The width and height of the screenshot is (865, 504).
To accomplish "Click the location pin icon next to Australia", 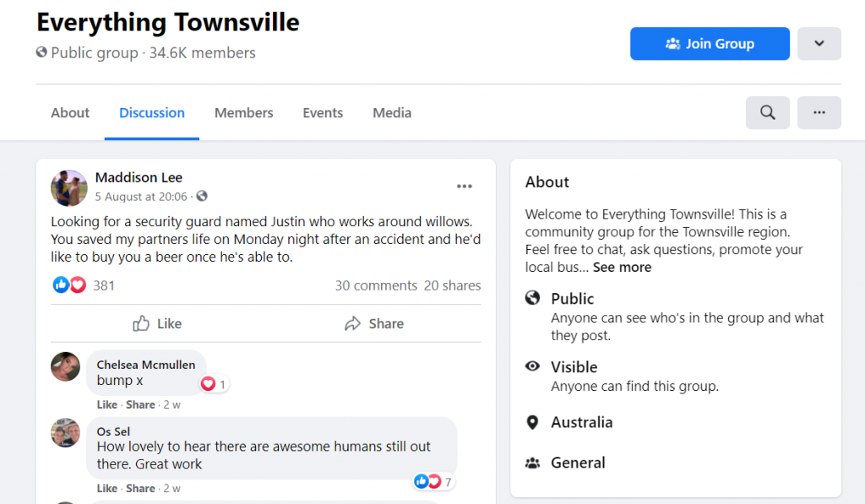I will pyautogui.click(x=532, y=422).
